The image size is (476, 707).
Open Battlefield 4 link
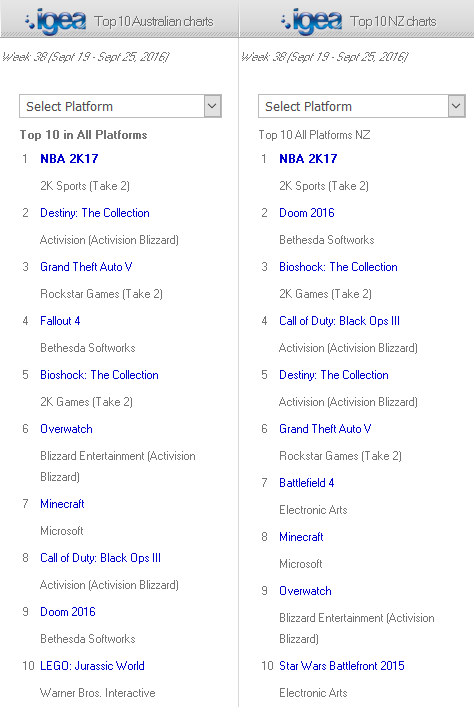(x=307, y=483)
